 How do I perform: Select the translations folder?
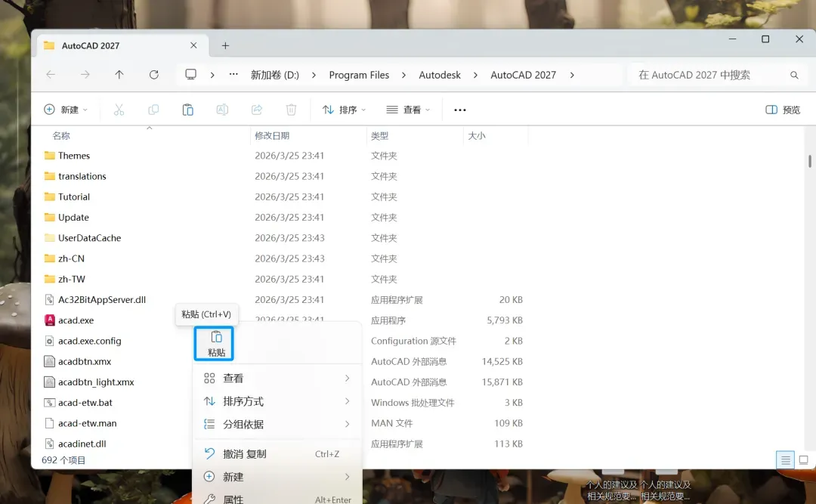[82, 176]
